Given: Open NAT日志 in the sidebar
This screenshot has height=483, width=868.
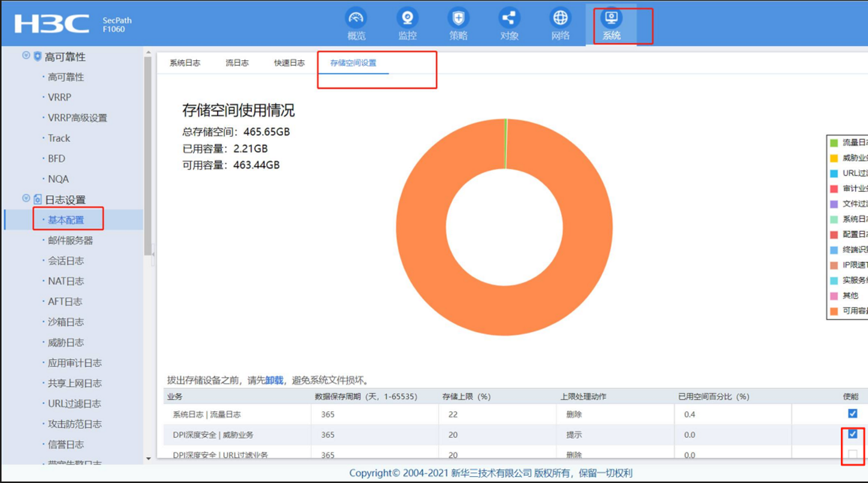Looking at the screenshot, I should pyautogui.click(x=66, y=281).
